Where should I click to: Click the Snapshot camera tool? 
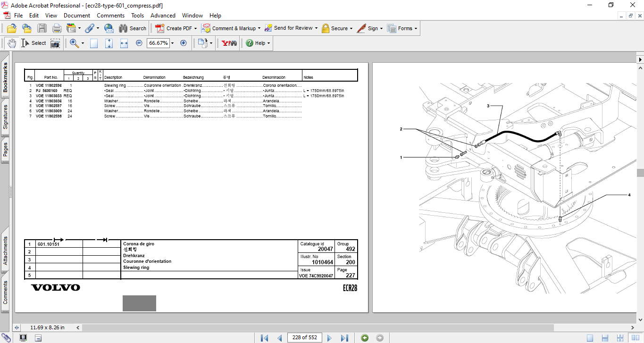coord(55,43)
